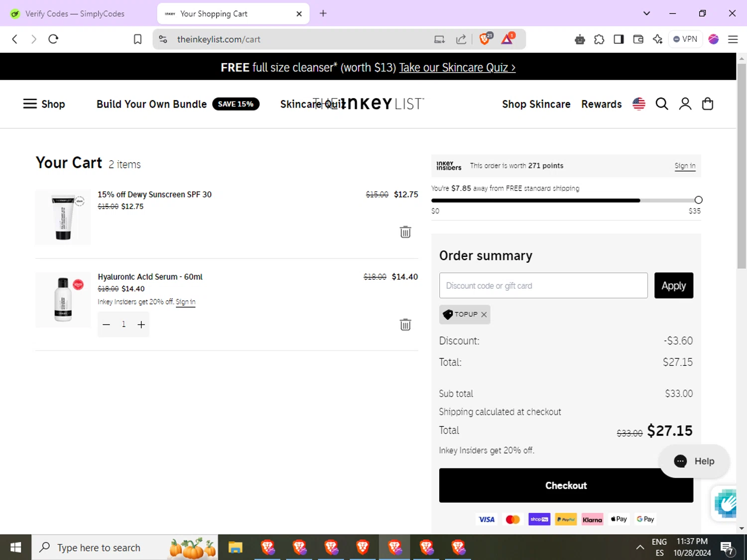Image resolution: width=747 pixels, height=560 pixels.
Task: Toggle the browser sidebar panel
Action: tap(619, 39)
